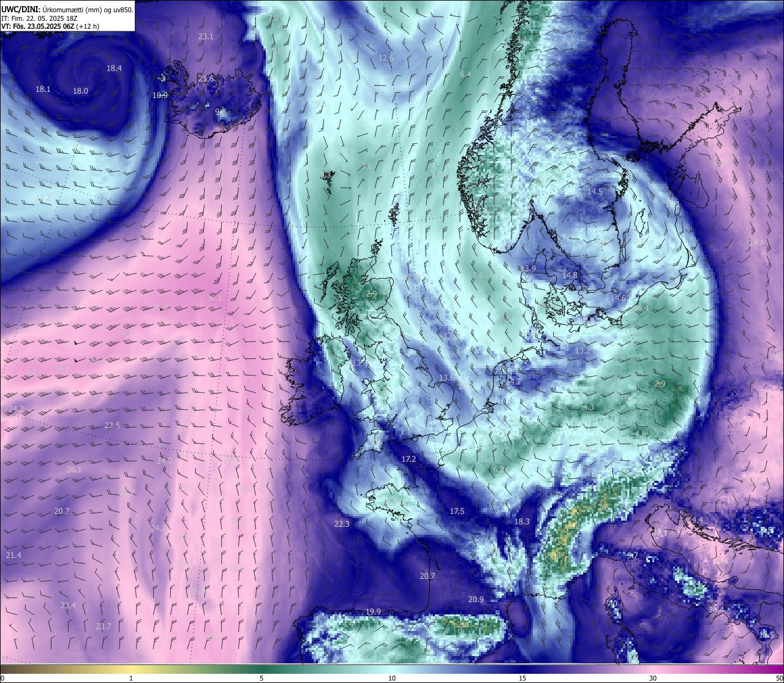Screen dimensions: 784x683
Task: Click the 10 tick label on the colour scale
Action: (392, 678)
